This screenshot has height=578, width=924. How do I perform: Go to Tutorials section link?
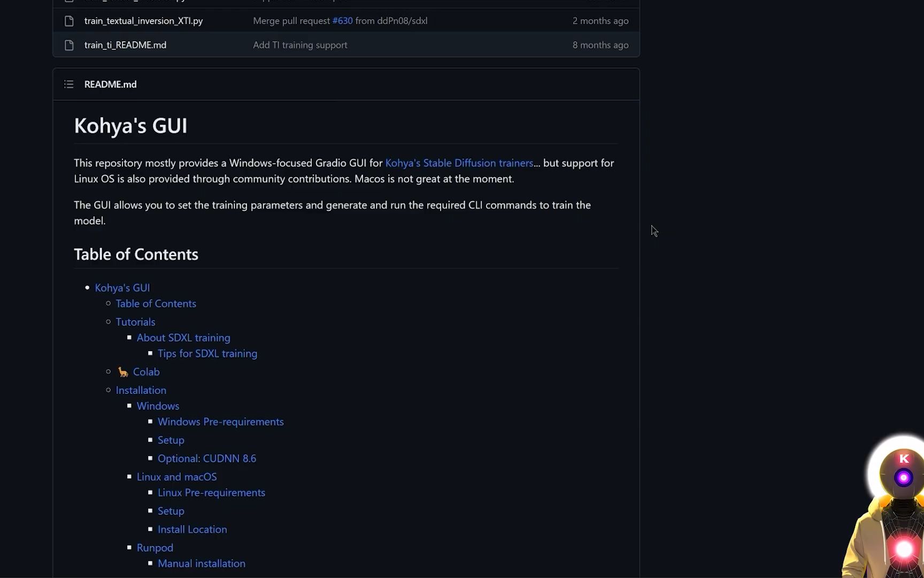[135, 322]
